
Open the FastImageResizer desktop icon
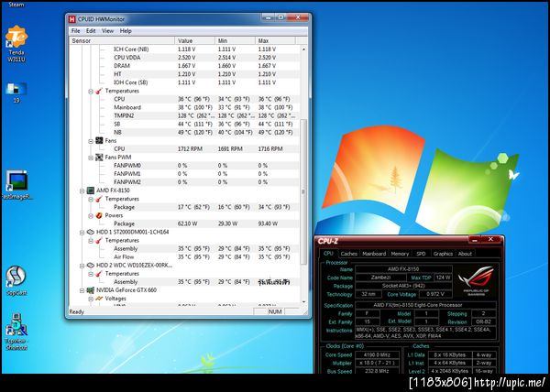coord(16,180)
